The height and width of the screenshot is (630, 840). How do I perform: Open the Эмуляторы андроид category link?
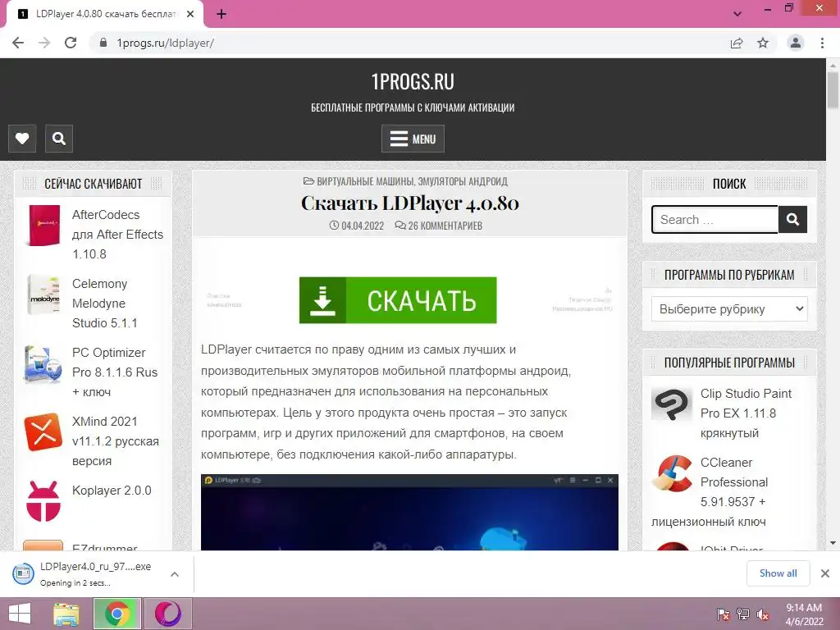tap(463, 181)
